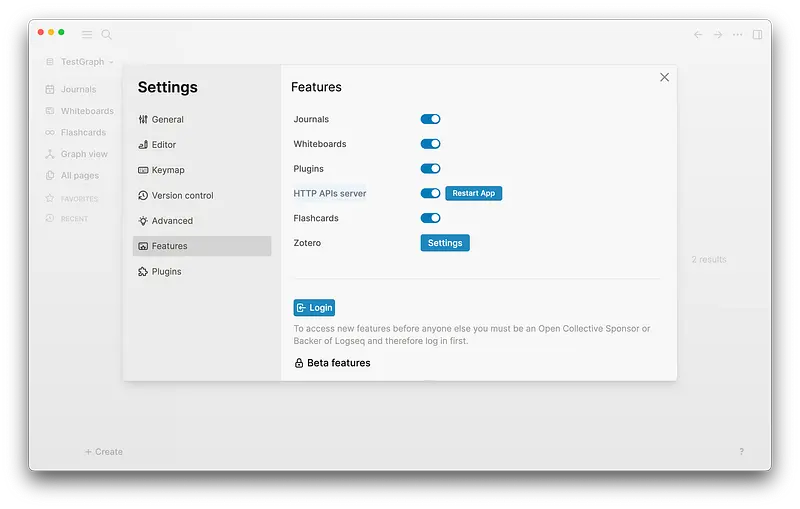
Task: Open Version control settings tab
Action: click(202, 195)
